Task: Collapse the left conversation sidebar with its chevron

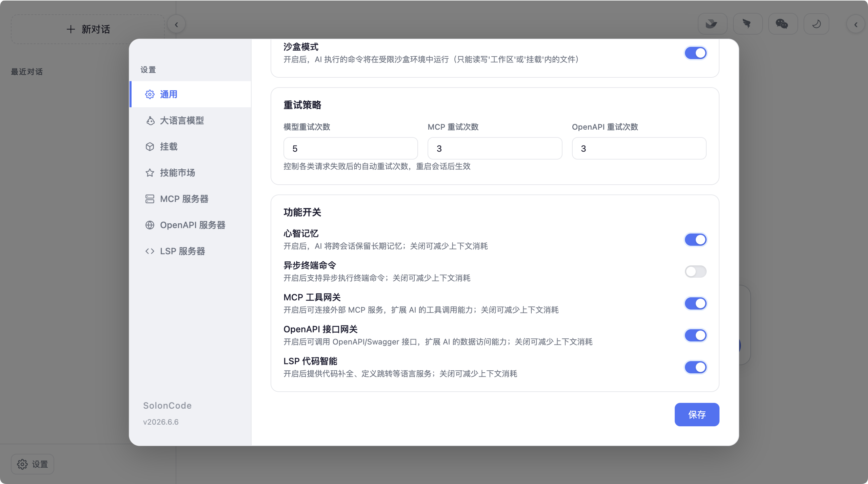Action: [176, 24]
